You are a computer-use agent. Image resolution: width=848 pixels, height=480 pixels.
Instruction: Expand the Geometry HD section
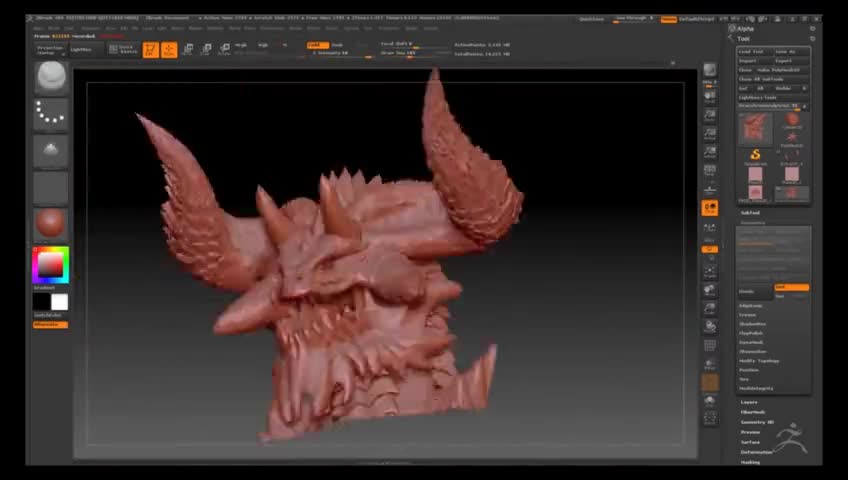[757, 422]
